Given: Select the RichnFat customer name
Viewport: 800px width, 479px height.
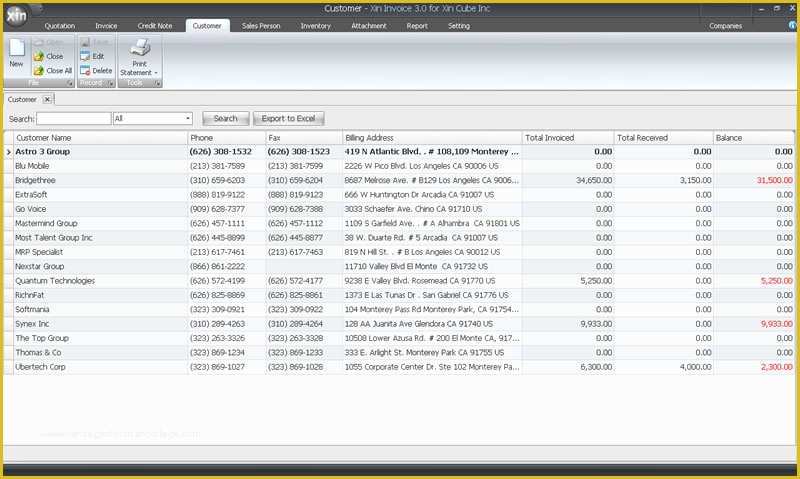Looking at the screenshot, I should (30, 295).
